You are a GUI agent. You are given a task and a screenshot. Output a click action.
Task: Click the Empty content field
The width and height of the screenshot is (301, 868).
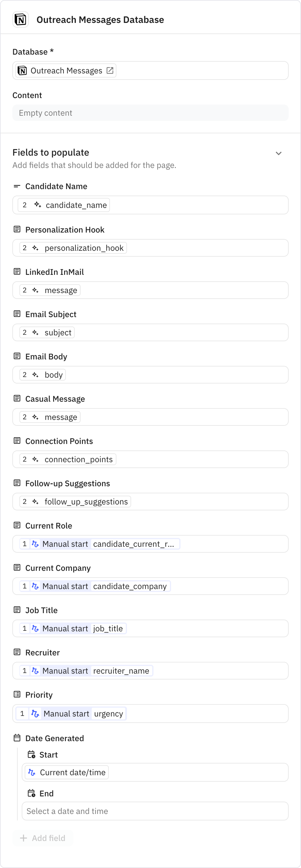150,113
